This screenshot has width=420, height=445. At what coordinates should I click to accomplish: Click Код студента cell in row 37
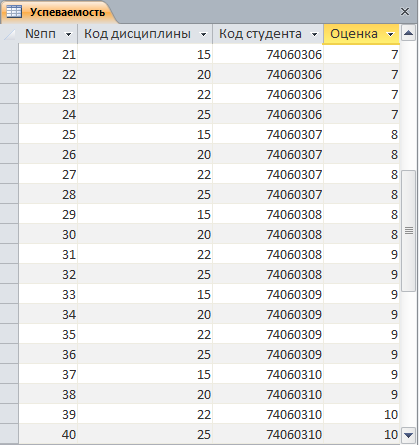(x=268, y=374)
